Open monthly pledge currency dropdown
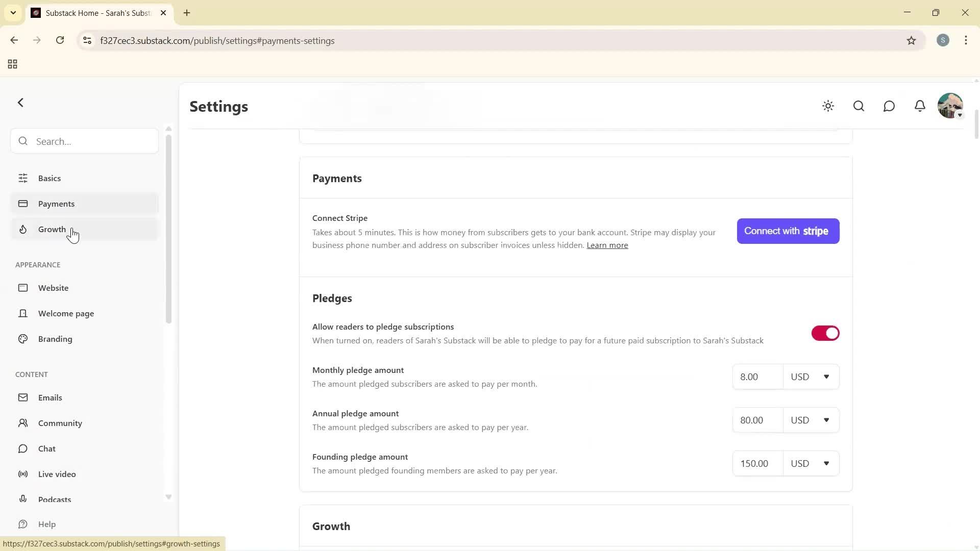Viewport: 980px width, 551px height. tap(811, 377)
